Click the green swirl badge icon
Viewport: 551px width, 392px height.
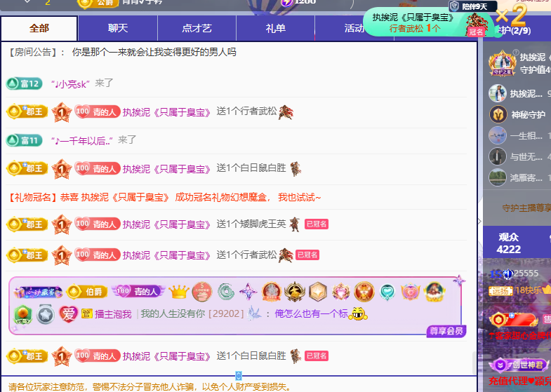(x=225, y=292)
